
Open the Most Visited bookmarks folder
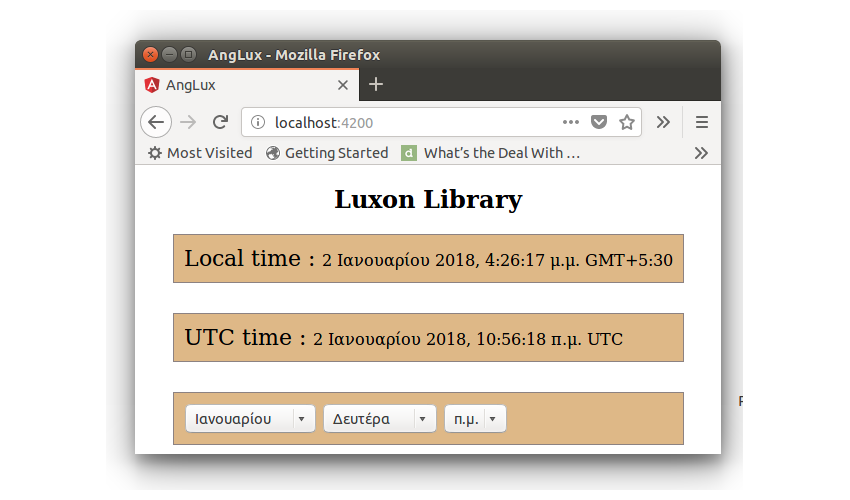pos(201,153)
